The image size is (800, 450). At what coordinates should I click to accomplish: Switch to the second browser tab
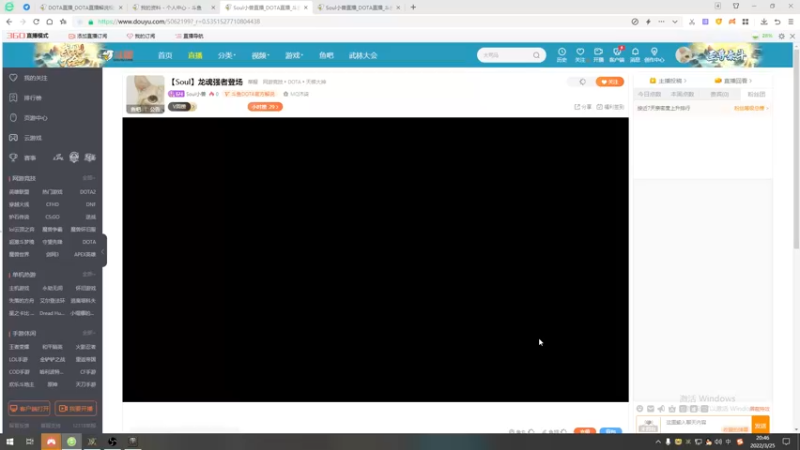coord(171,8)
